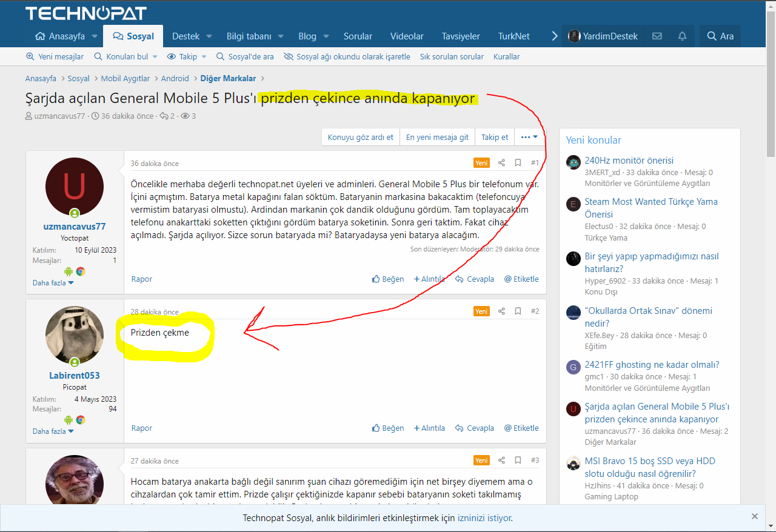Viewport: 776px width, 532px height.
Task: Open the Yeni konular heading link
Action: point(594,140)
